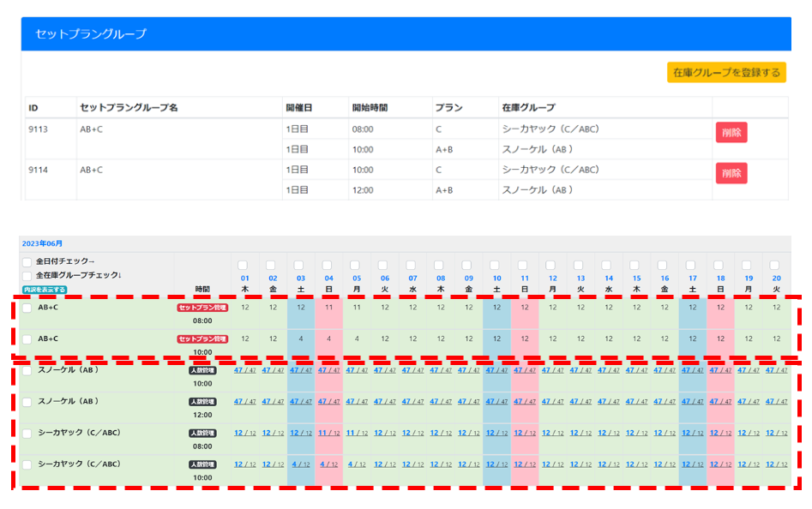
Task: Tick the date checkbox above 10 土
Action: click(496, 266)
